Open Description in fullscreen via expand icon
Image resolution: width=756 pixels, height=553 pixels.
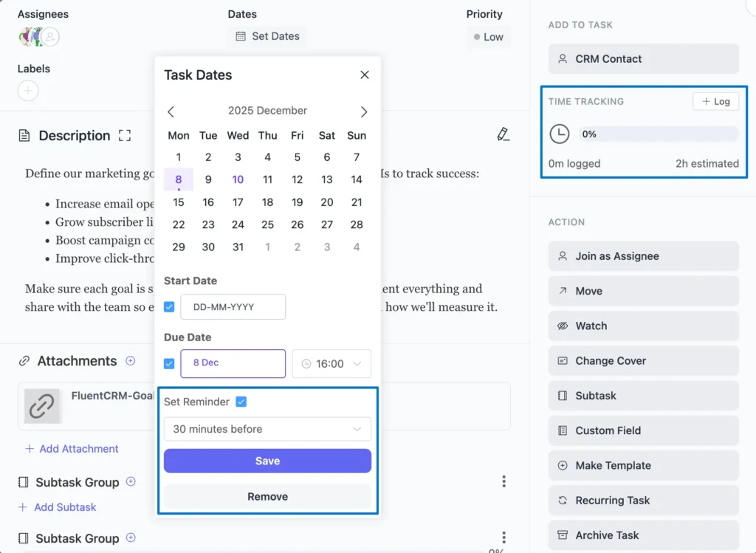(124, 135)
